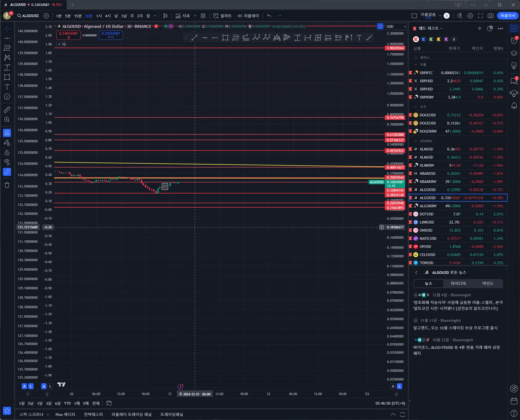Toggle the layout checkbox near 이름없음

[414, 16]
